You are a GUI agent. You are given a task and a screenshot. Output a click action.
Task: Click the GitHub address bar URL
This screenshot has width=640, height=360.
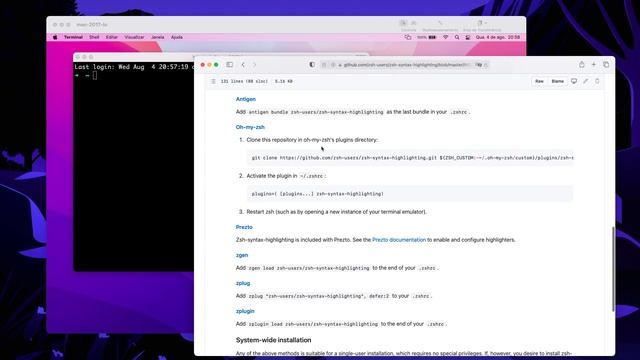[407, 64]
